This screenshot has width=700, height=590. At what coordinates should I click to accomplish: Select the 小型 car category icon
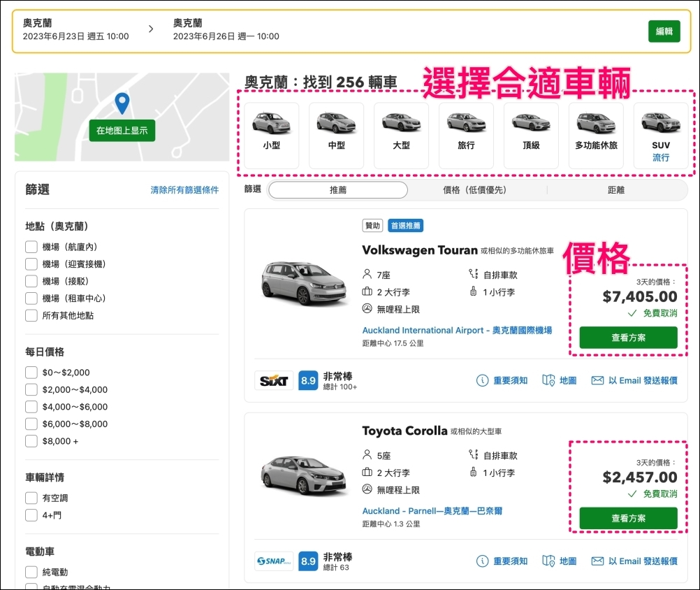[x=272, y=123]
